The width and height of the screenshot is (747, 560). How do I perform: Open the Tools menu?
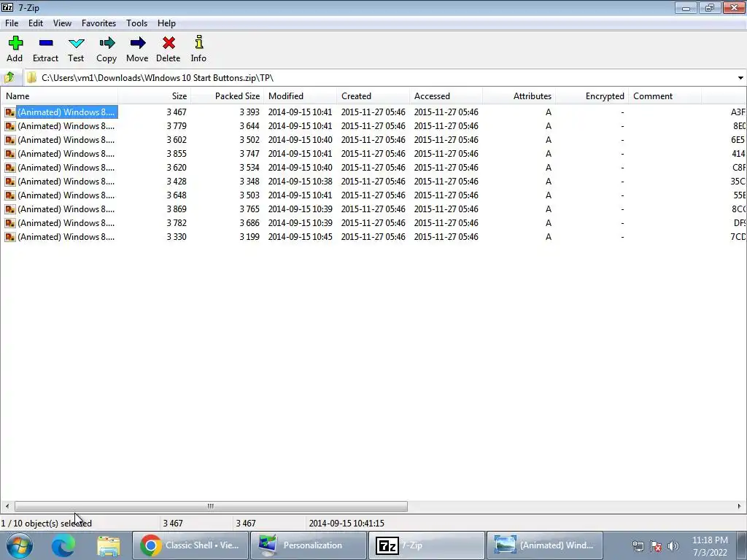[x=136, y=23]
